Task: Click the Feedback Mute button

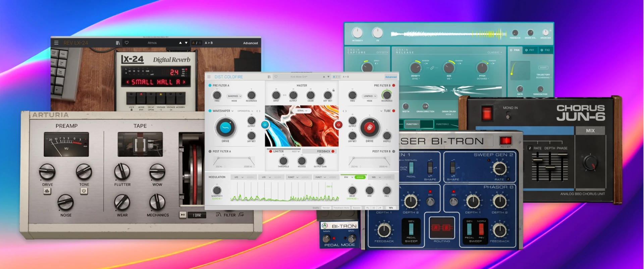Action: [x=341, y=208]
